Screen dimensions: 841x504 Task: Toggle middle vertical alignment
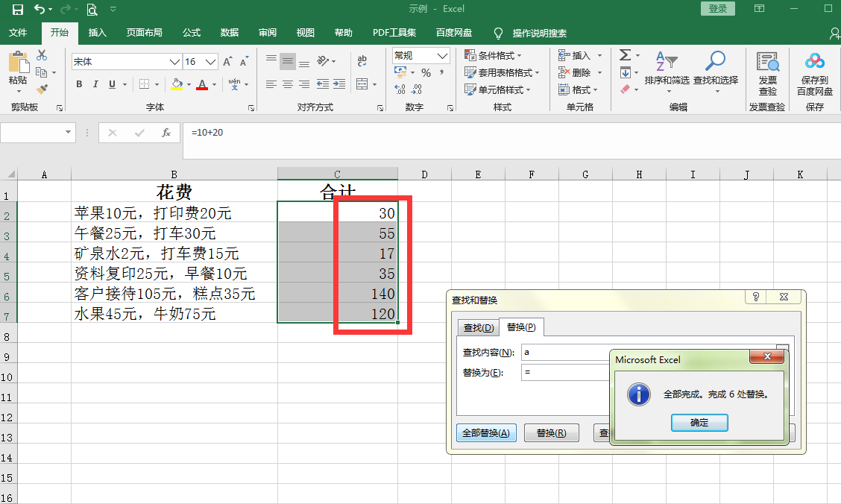[288, 61]
